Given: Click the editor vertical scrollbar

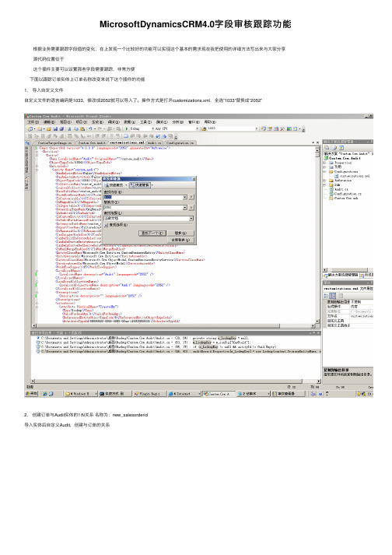Looking at the screenshot, I should point(317,235).
